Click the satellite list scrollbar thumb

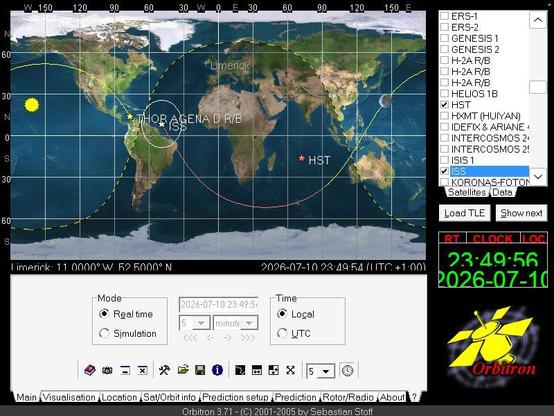538,87
